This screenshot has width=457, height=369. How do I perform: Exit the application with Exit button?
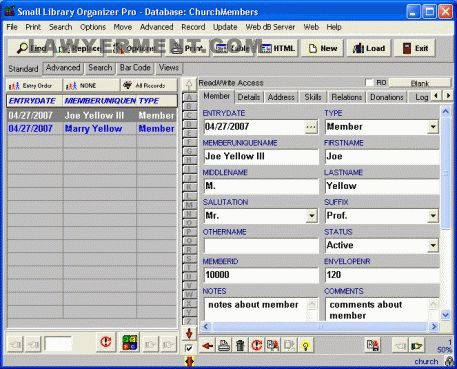pyautogui.click(x=415, y=49)
